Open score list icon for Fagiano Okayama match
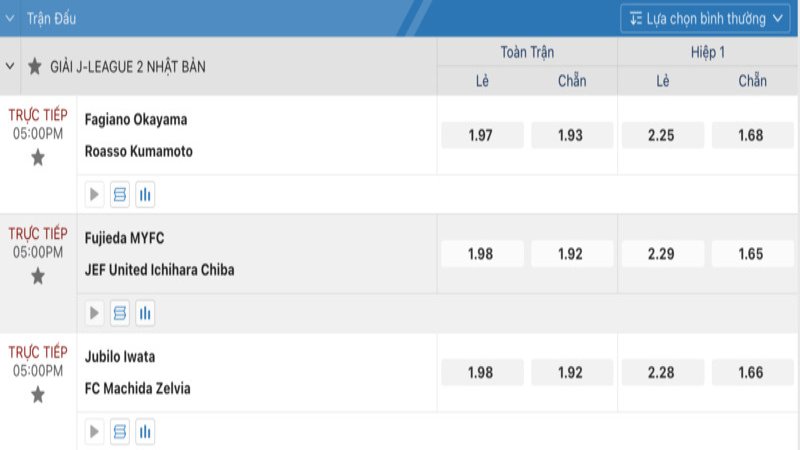The width and height of the screenshot is (800, 450). (x=120, y=195)
